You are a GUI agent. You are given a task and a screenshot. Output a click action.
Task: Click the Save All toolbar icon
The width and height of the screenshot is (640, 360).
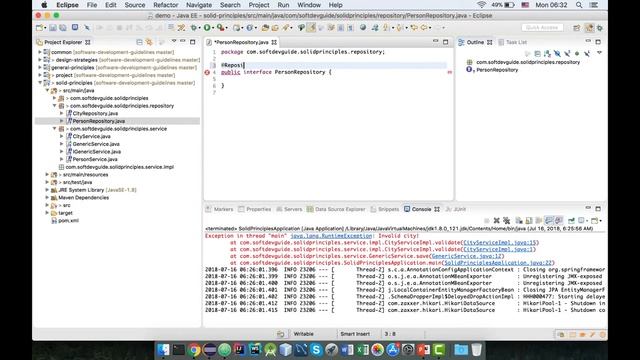(x=63, y=28)
